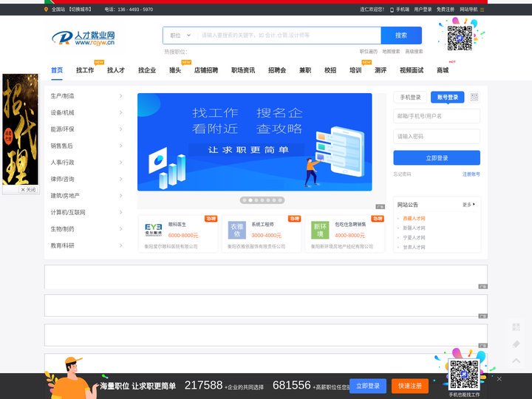Viewport: 532px width, 399px height.
Task: Open the 西藏人才网 announcement
Action: 414,219
